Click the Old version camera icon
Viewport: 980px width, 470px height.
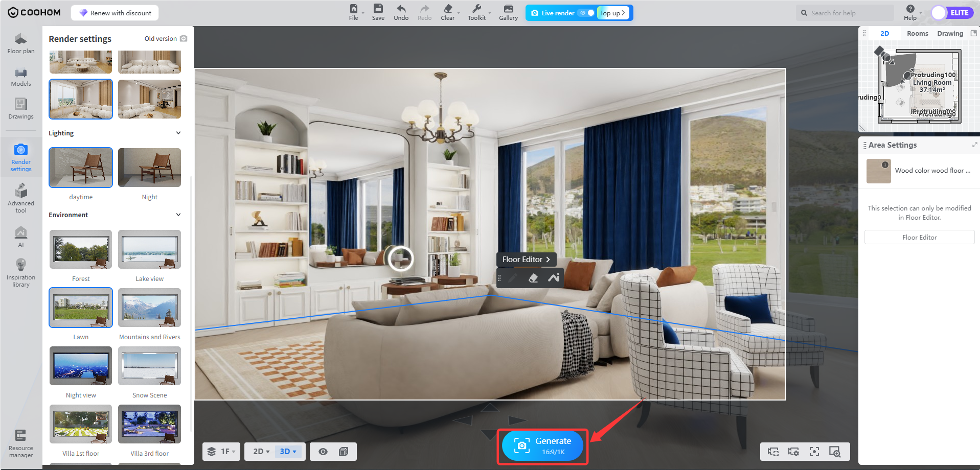[x=184, y=38]
